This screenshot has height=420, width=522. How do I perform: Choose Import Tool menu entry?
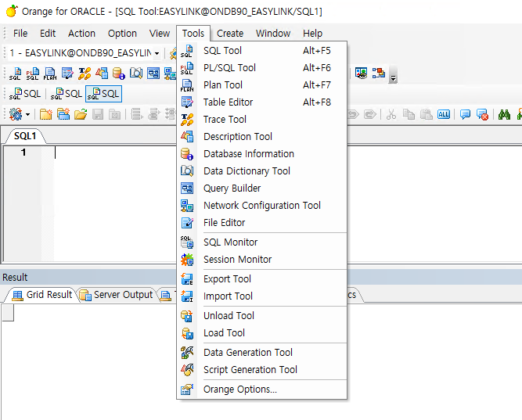pyautogui.click(x=261, y=296)
